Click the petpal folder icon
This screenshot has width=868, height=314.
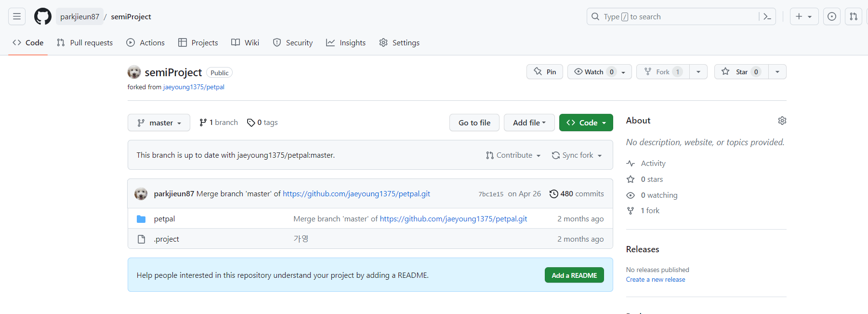[141, 219]
